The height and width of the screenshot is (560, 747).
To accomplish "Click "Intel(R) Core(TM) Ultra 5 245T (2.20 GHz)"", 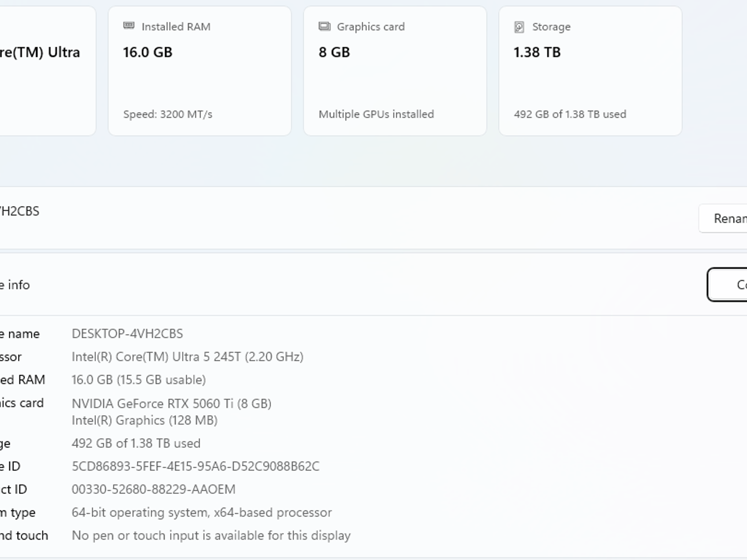I will tap(187, 357).
